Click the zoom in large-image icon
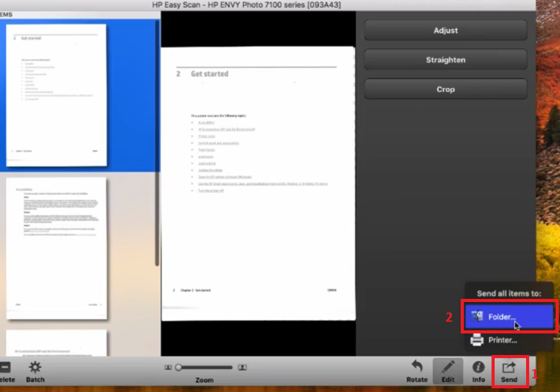This screenshot has height=392, width=560. pyautogui.click(x=242, y=367)
